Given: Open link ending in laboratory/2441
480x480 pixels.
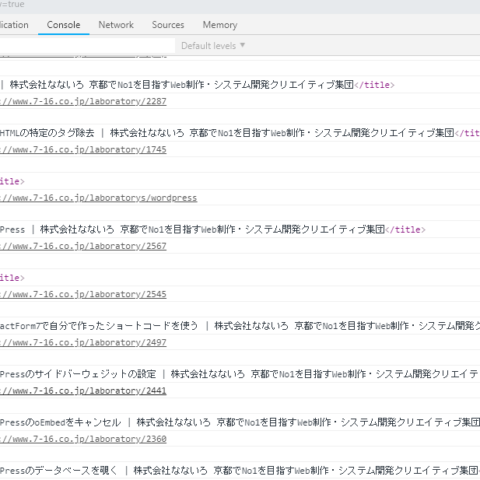Looking at the screenshot, I should tap(83, 391).
